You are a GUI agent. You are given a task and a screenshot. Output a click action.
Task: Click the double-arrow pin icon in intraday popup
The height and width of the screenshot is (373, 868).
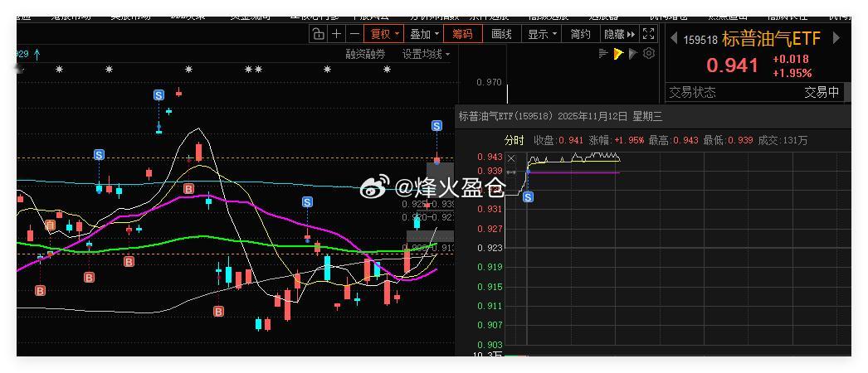[x=511, y=173]
